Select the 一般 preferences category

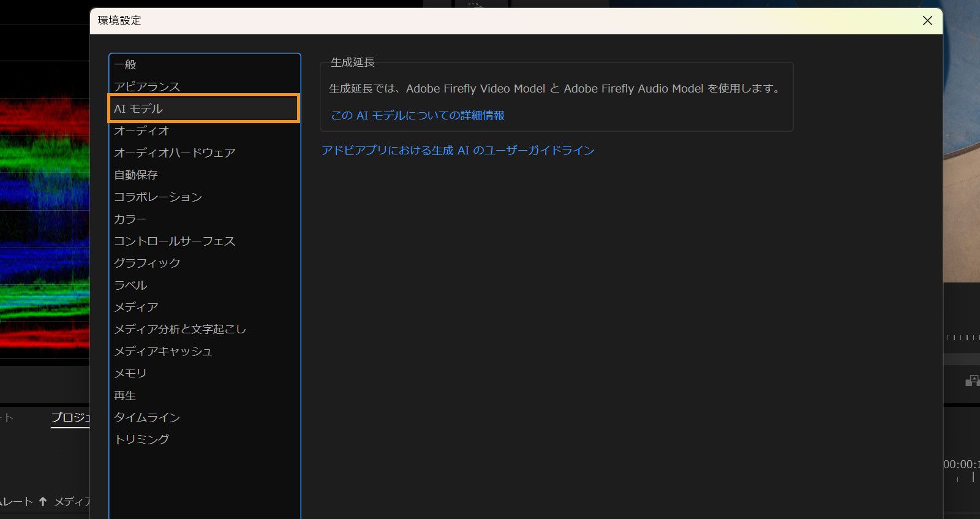[205, 64]
